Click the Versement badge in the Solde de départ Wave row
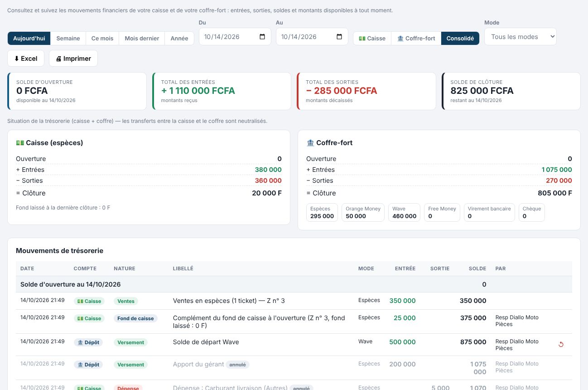 point(131,342)
